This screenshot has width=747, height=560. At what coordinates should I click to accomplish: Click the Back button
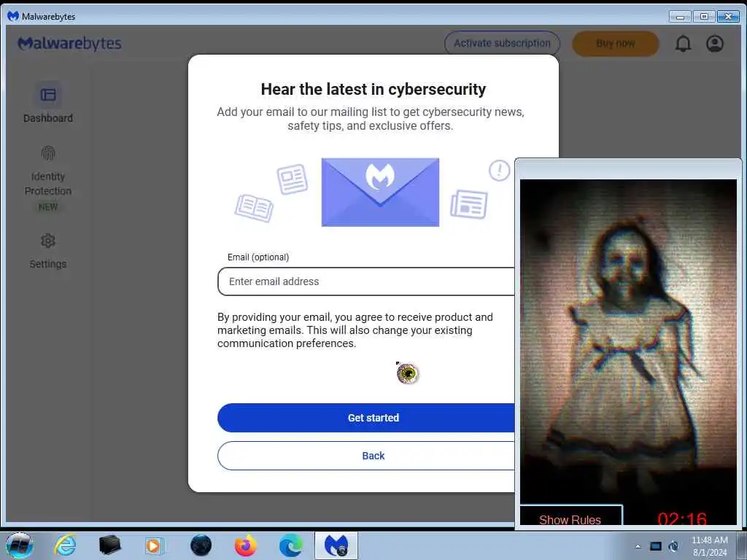(366, 456)
